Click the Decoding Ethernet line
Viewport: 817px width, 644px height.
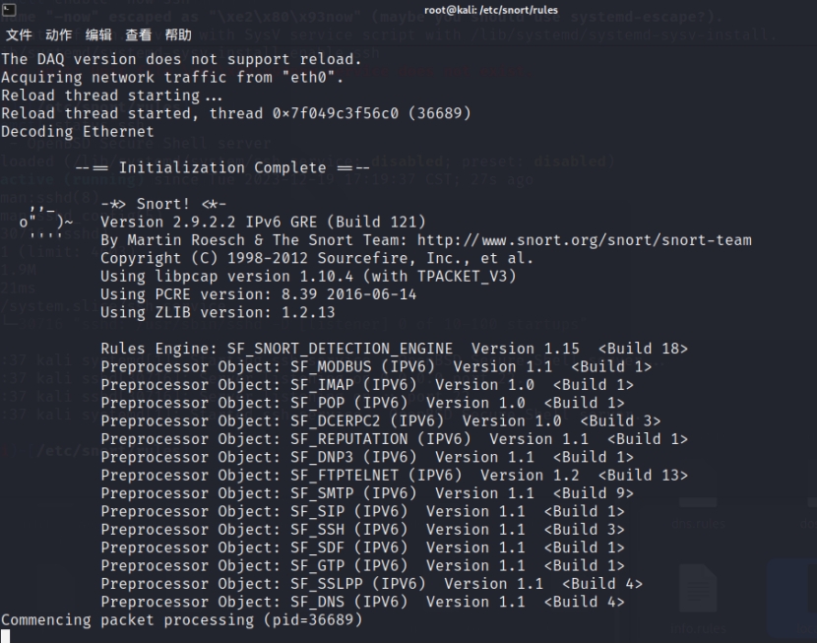[78, 132]
